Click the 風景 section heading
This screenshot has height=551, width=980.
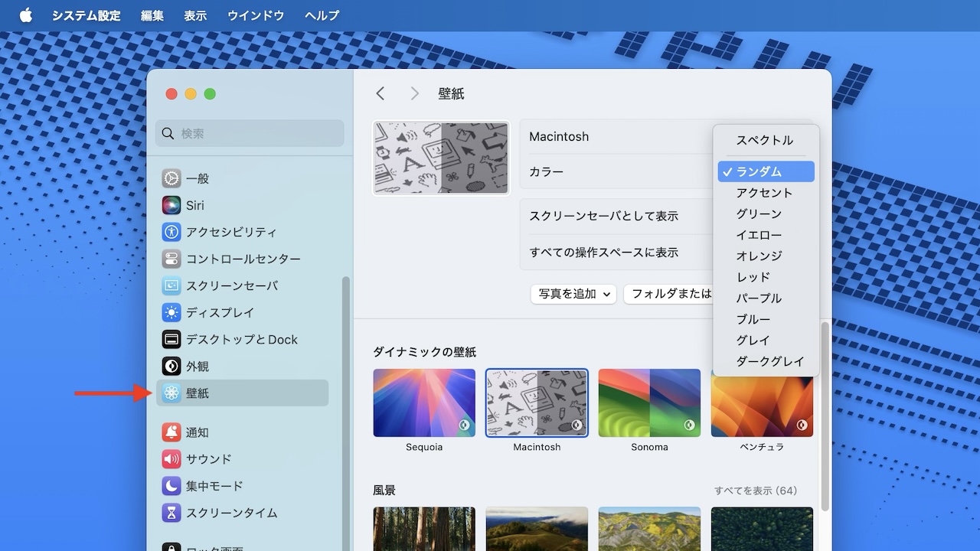click(384, 491)
